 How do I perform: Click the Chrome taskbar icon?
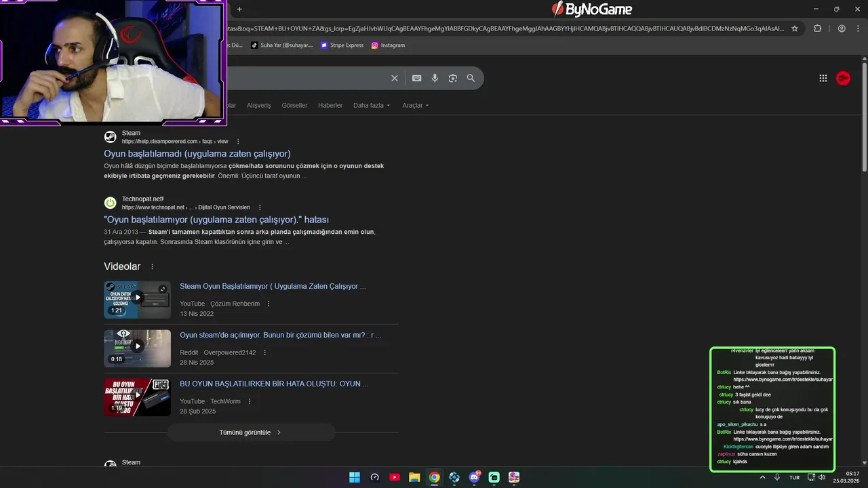[x=434, y=477]
